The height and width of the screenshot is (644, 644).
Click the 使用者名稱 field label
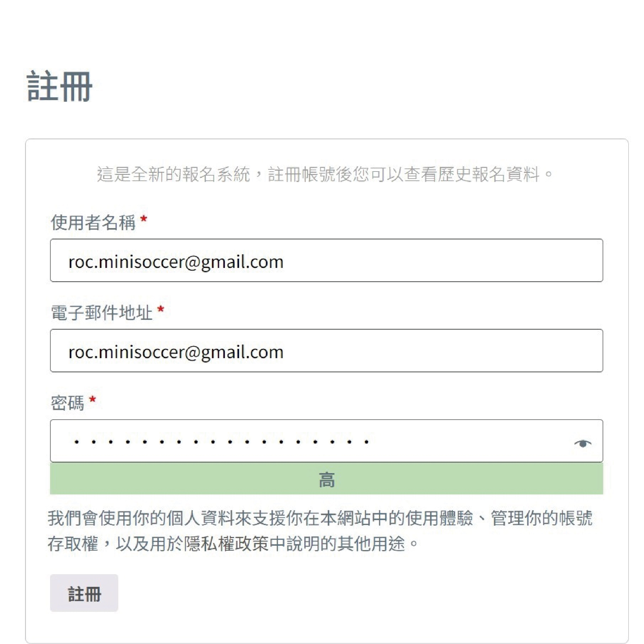[x=93, y=222]
